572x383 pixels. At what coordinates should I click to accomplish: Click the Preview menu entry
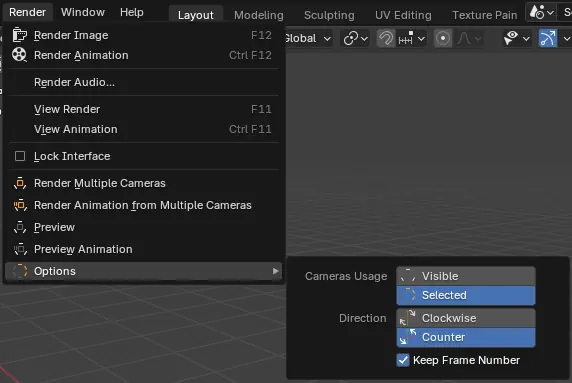click(x=143, y=227)
